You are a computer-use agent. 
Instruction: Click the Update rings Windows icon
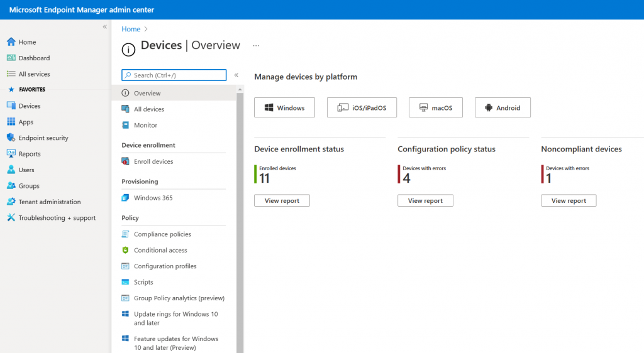[125, 314]
